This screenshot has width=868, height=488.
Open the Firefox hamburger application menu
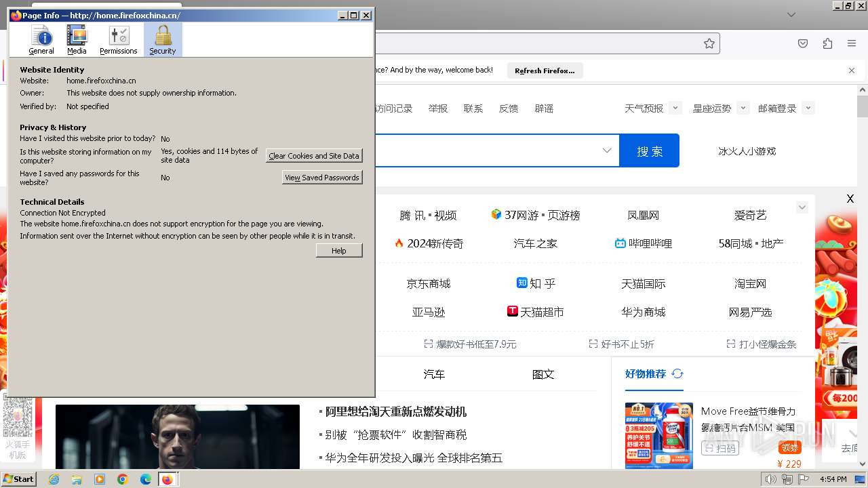click(x=852, y=43)
